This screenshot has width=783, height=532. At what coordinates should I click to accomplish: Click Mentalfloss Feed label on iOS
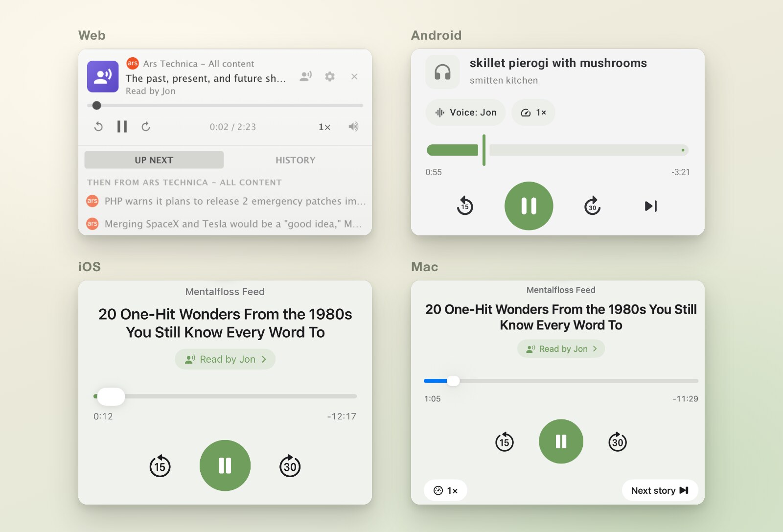[225, 292]
